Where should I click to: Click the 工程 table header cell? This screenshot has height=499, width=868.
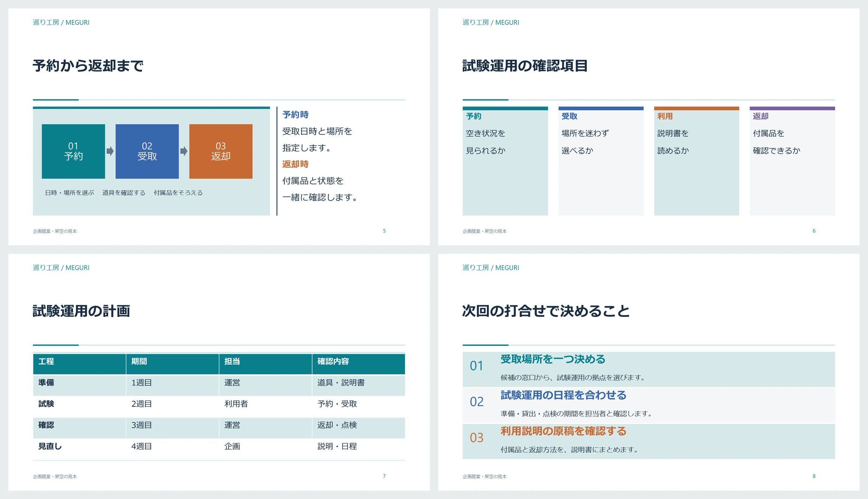point(80,364)
